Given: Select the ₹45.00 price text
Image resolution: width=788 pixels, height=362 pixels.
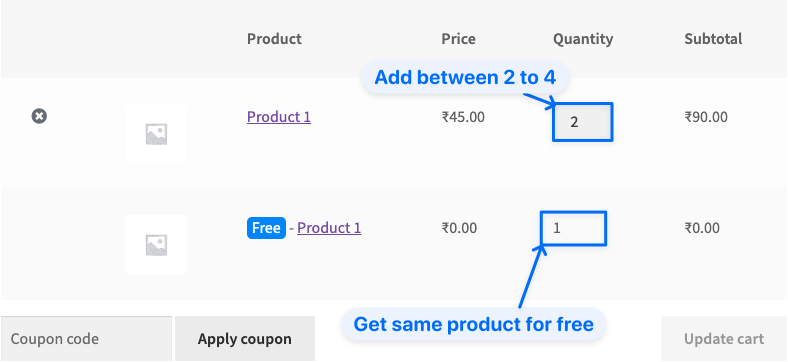Looking at the screenshot, I should [x=463, y=117].
